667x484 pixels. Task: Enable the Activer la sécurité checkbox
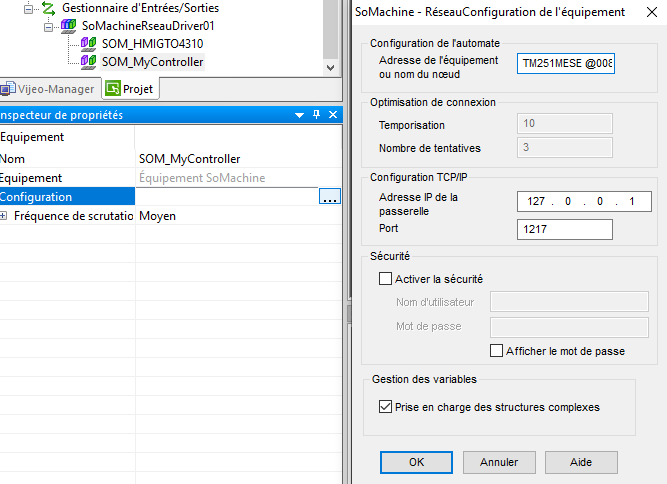(x=386, y=279)
